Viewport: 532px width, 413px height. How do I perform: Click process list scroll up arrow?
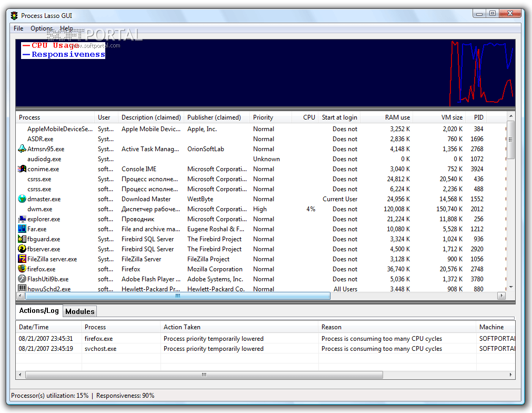click(510, 116)
